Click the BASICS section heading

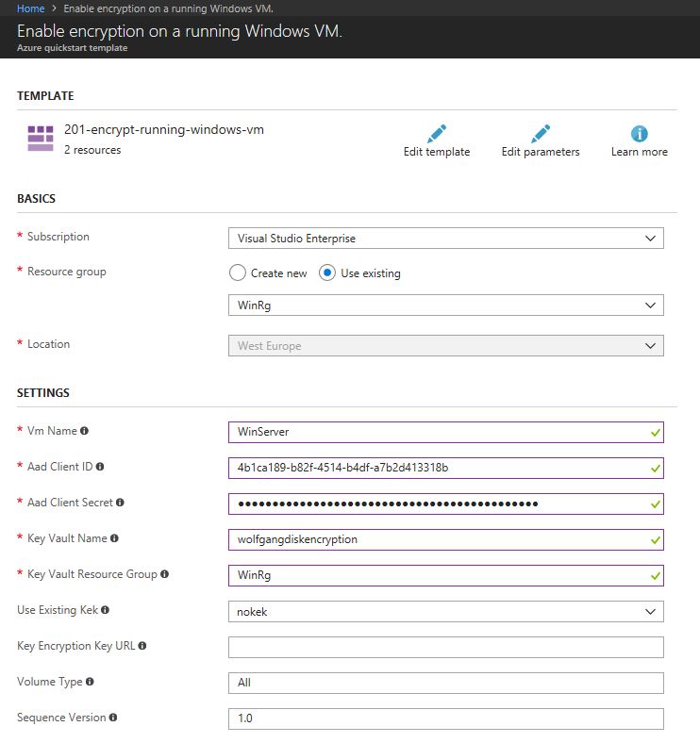(36, 199)
